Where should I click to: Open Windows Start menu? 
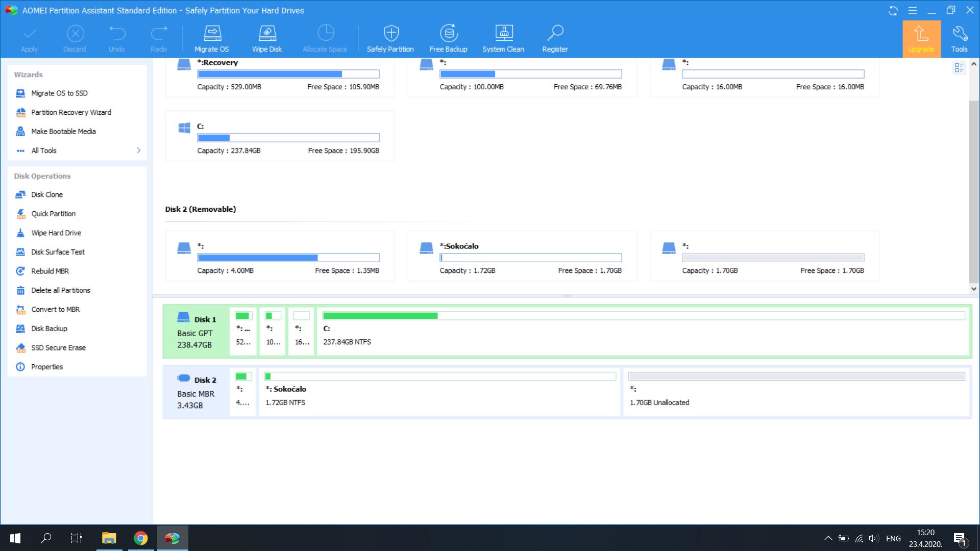(x=15, y=538)
